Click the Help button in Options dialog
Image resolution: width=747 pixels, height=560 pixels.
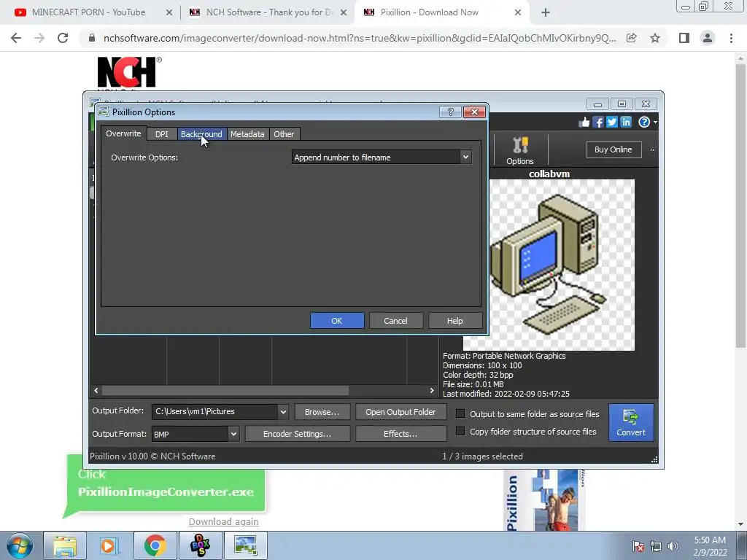(x=455, y=321)
